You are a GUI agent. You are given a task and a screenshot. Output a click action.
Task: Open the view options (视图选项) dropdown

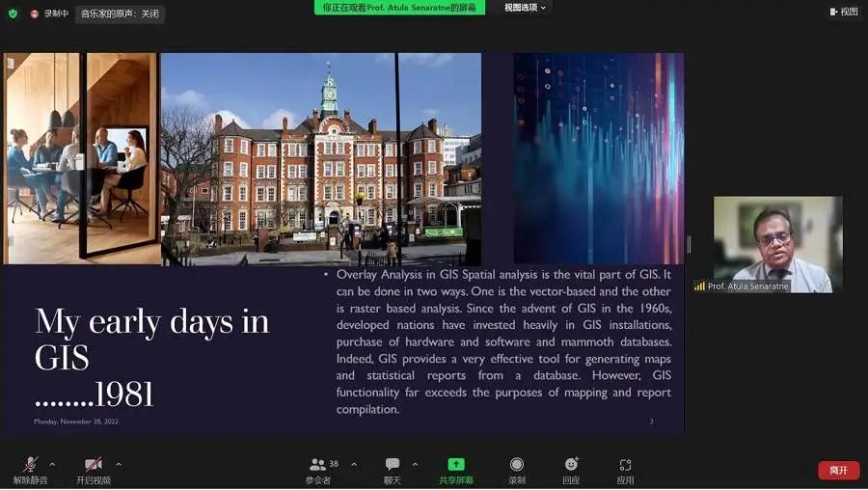click(525, 8)
